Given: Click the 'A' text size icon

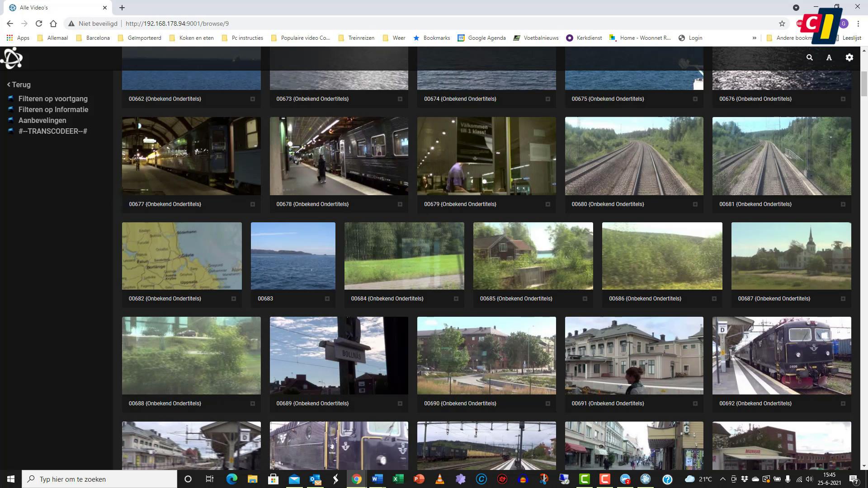Looking at the screenshot, I should tap(829, 57).
